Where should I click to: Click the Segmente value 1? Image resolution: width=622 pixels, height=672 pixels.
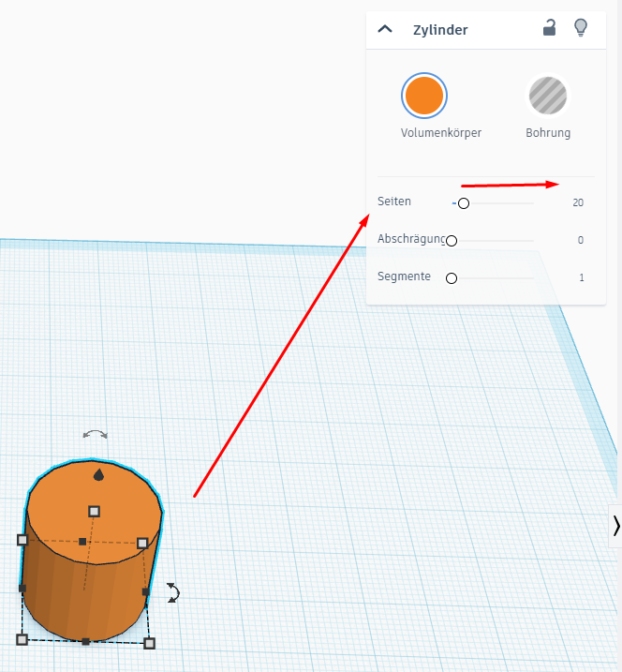coord(582,277)
